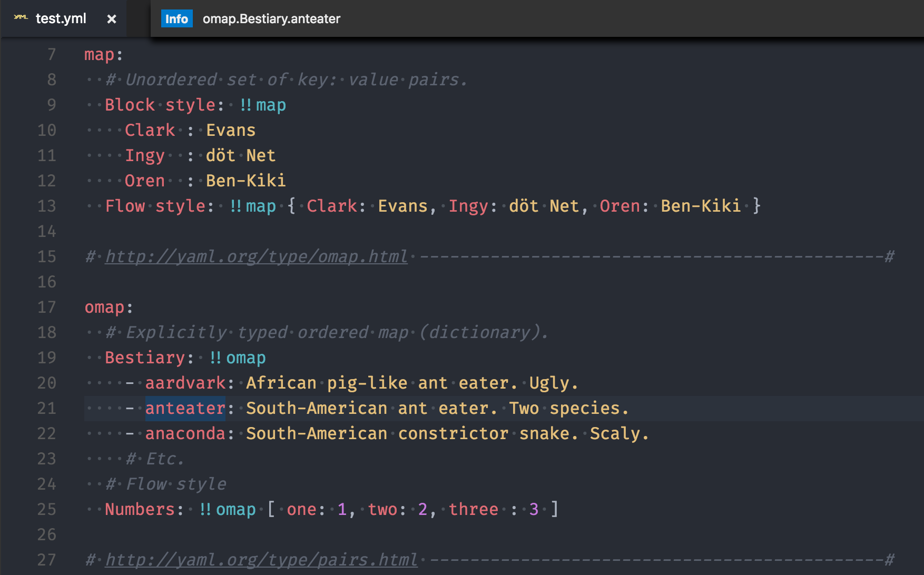Click the !!map tag on line 9

point(263,105)
